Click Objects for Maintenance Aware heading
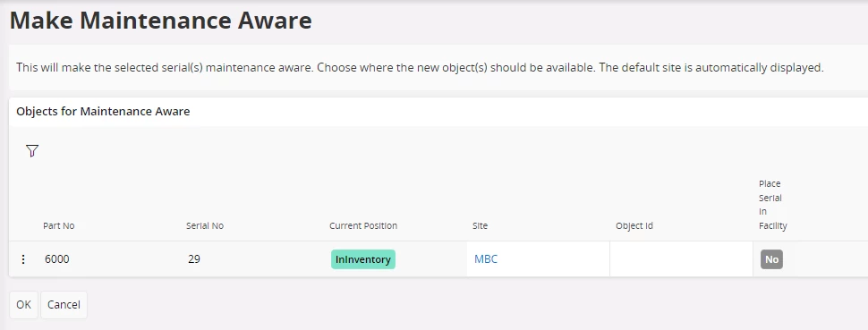868x330 pixels. [x=103, y=111]
